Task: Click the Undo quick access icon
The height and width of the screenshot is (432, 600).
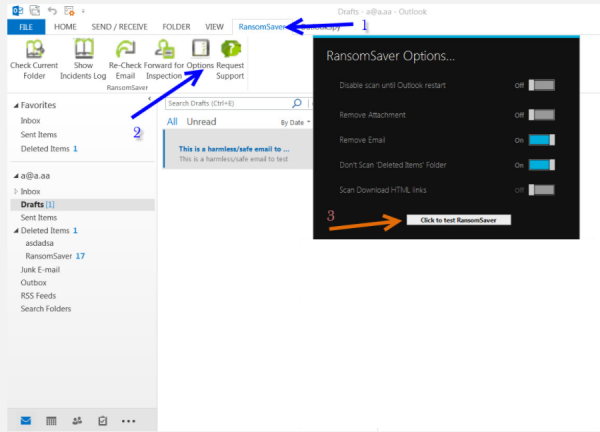Action: click(x=52, y=11)
